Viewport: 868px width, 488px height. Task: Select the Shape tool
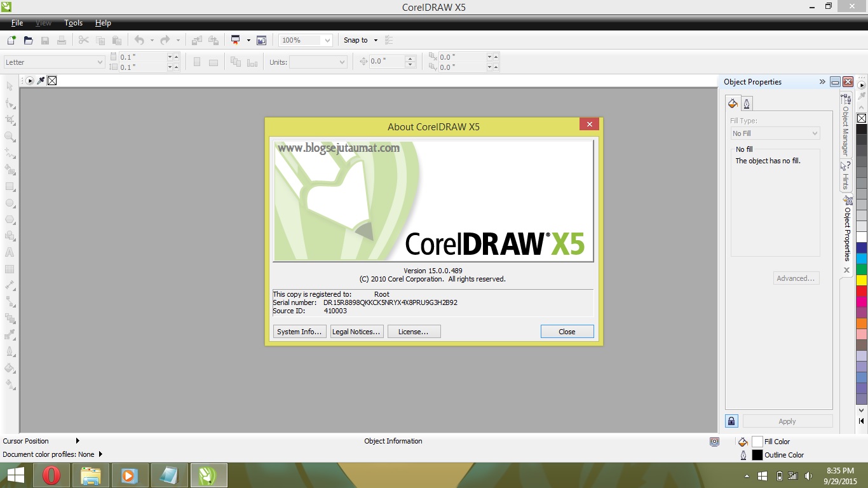[x=9, y=103]
